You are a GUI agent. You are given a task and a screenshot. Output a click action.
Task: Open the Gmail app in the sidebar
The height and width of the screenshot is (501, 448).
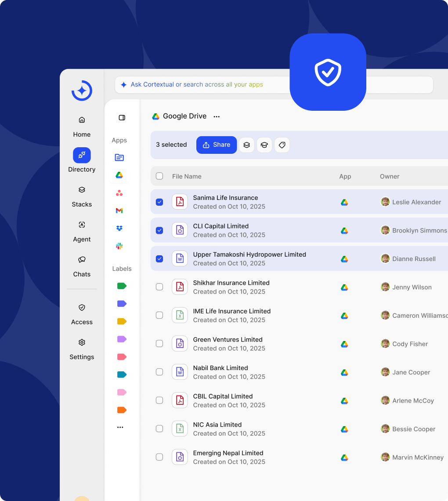pos(119,211)
